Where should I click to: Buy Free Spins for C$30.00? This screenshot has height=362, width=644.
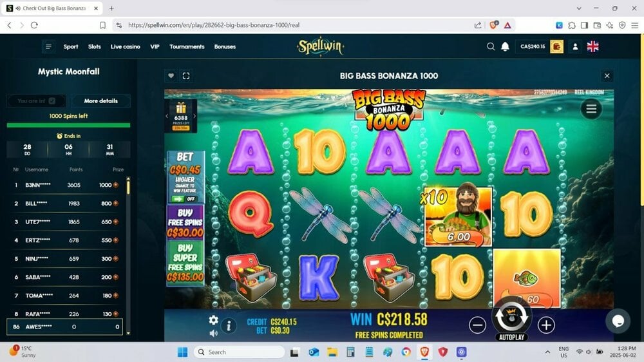(x=185, y=222)
